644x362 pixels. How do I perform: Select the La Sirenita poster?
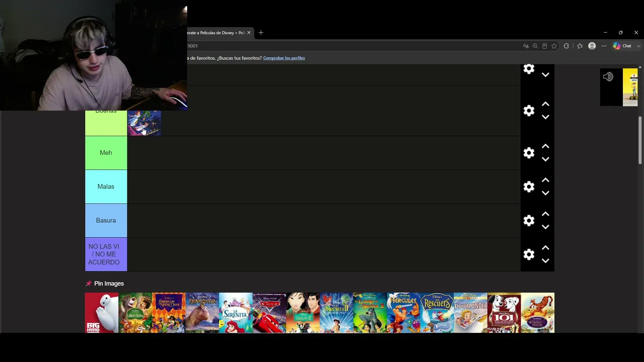tap(236, 313)
